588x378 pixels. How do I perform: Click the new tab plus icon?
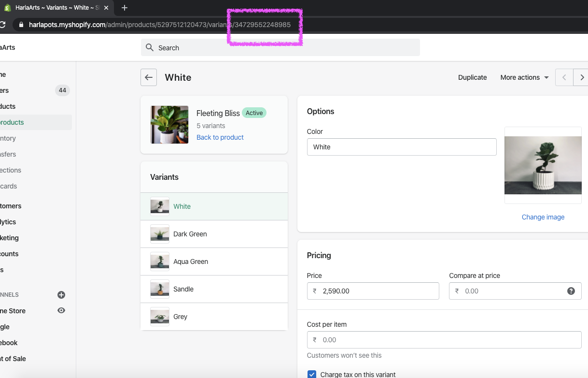click(x=124, y=8)
